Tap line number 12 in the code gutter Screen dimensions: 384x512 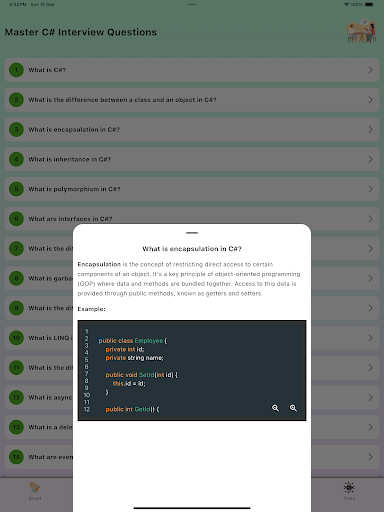click(87, 409)
